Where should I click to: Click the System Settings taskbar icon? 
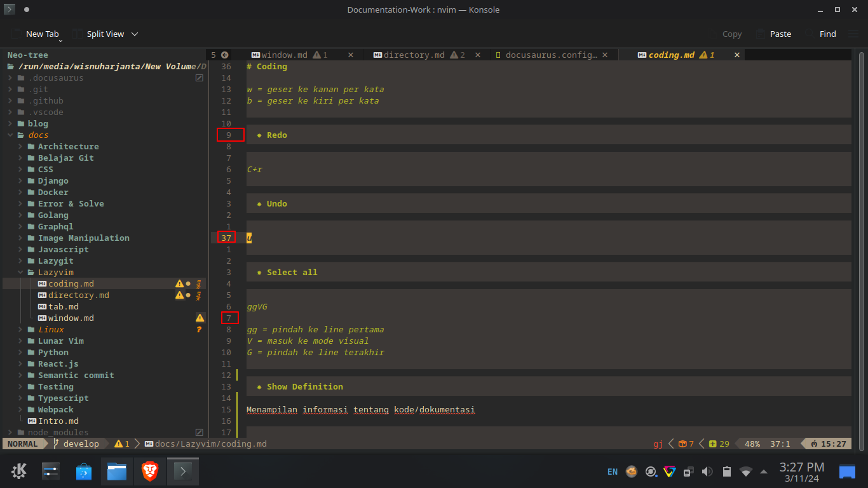(50, 471)
